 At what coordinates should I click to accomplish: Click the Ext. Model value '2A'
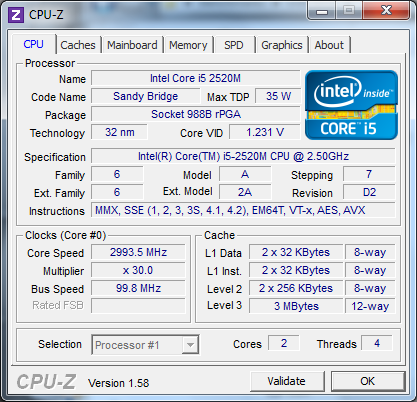tap(245, 192)
